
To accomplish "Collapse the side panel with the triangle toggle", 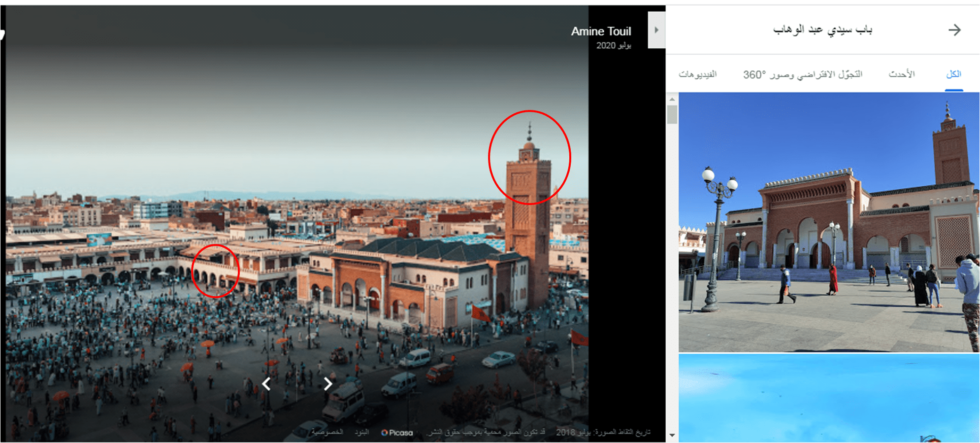I will [x=656, y=30].
